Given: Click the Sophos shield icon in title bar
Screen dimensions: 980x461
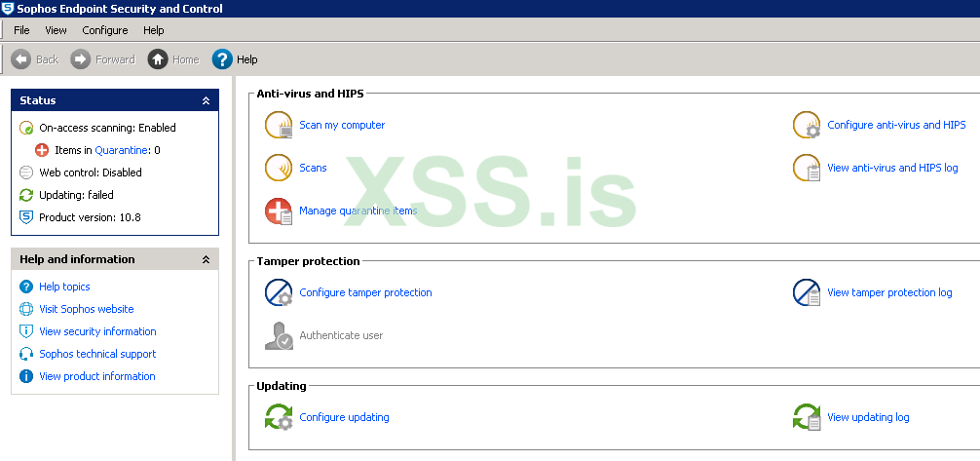Looking at the screenshot, I should (x=8, y=8).
